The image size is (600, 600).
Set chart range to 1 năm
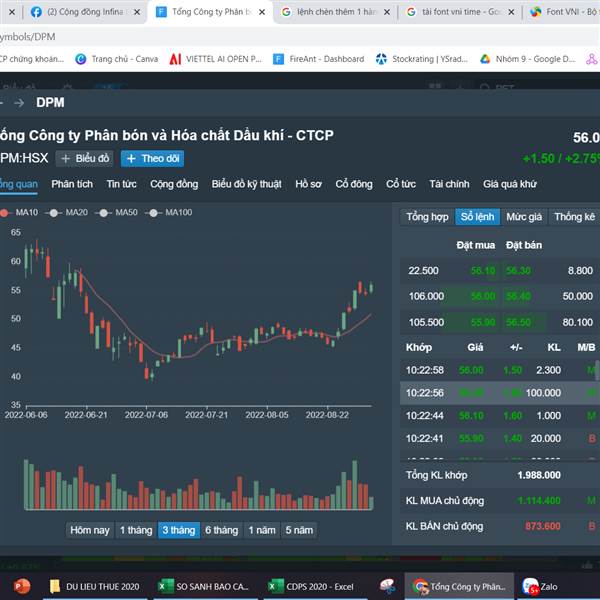coord(262,530)
